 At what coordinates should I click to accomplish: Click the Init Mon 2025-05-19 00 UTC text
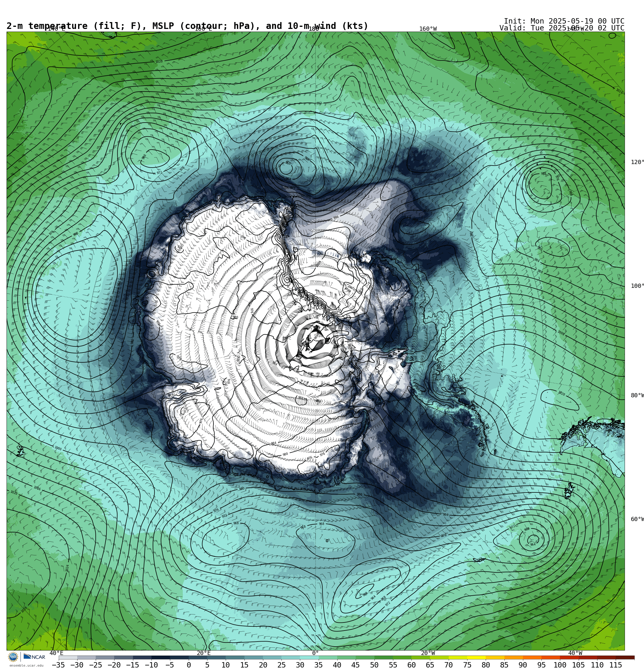pos(564,21)
